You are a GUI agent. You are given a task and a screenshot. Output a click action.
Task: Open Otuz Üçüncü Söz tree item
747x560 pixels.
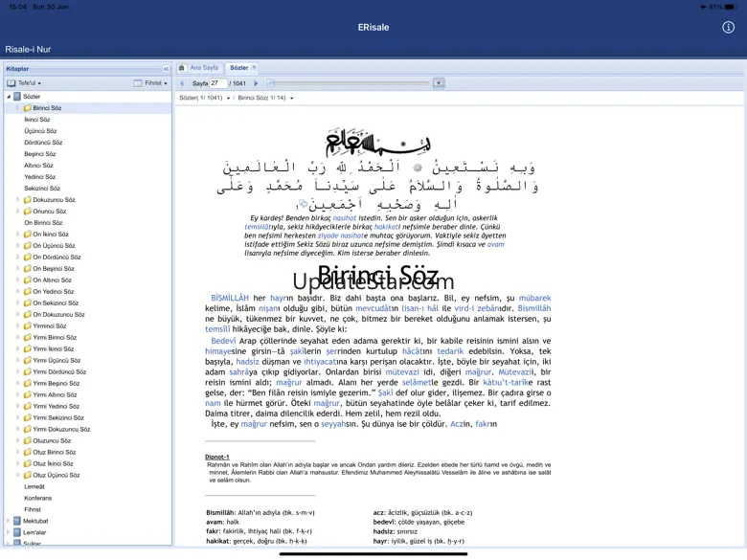(57, 475)
